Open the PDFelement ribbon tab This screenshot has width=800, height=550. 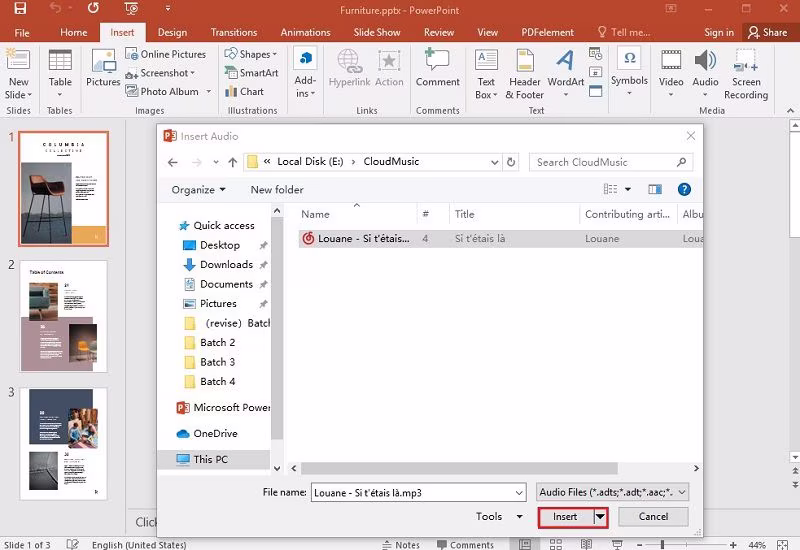tap(547, 32)
